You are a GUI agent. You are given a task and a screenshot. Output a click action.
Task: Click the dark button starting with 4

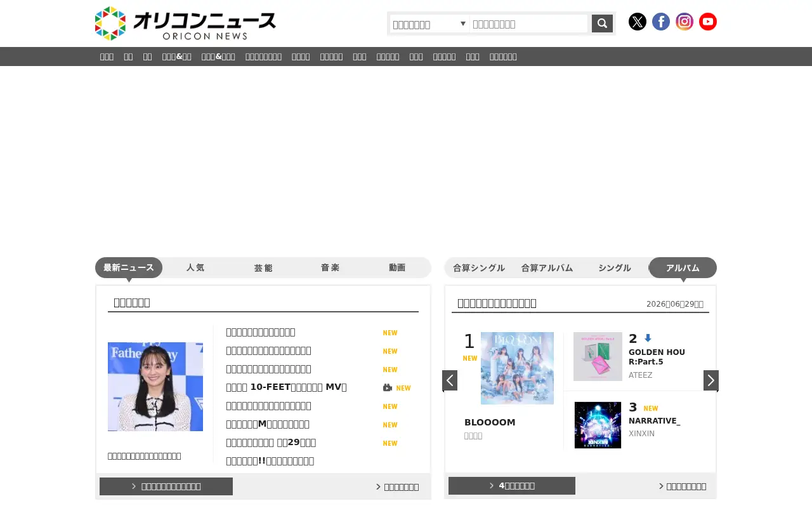(512, 486)
